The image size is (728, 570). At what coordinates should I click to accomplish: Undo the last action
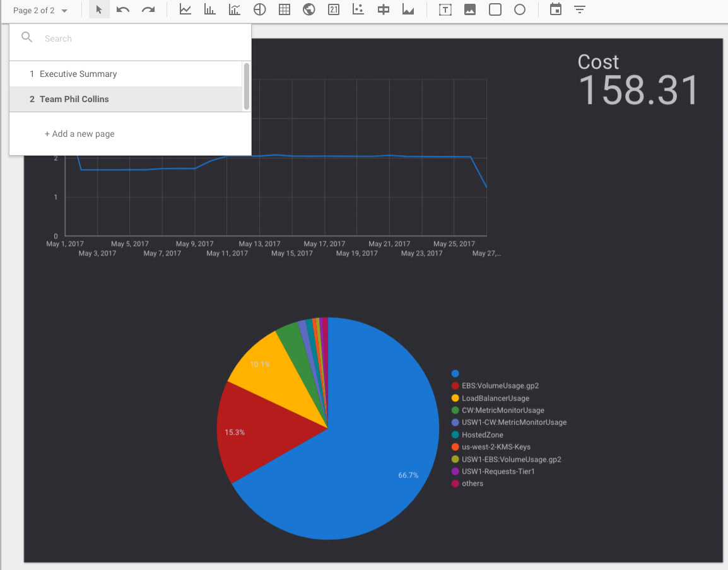[x=123, y=10]
